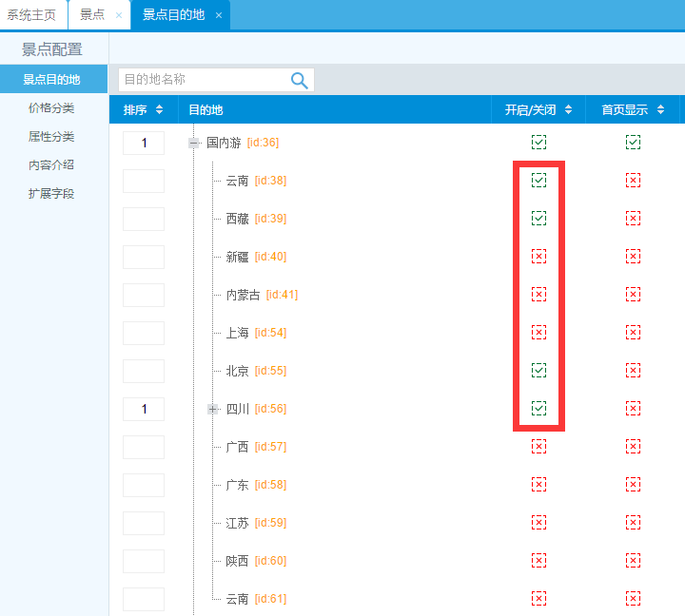Sort by 排序 column arrows
This screenshot has width=685, height=616.
point(159,110)
